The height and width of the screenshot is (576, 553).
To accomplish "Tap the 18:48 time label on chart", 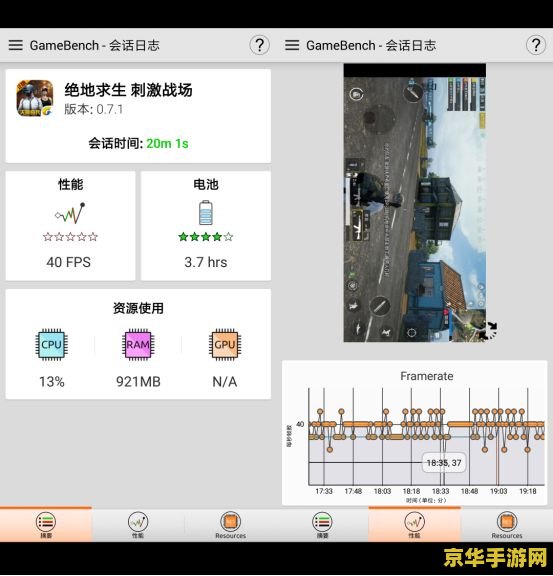I will [469, 491].
